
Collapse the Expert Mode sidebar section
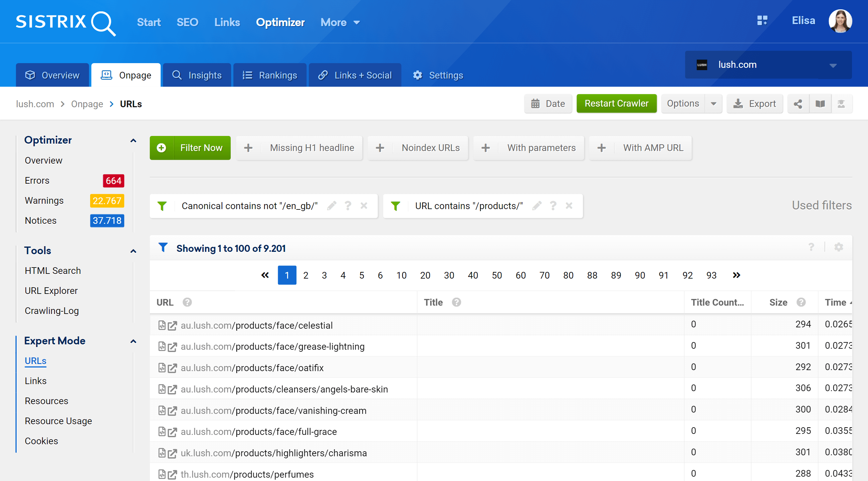(134, 341)
